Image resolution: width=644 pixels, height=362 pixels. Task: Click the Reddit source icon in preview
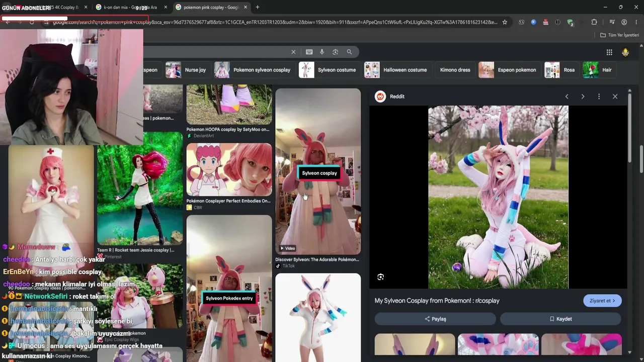pos(380,97)
